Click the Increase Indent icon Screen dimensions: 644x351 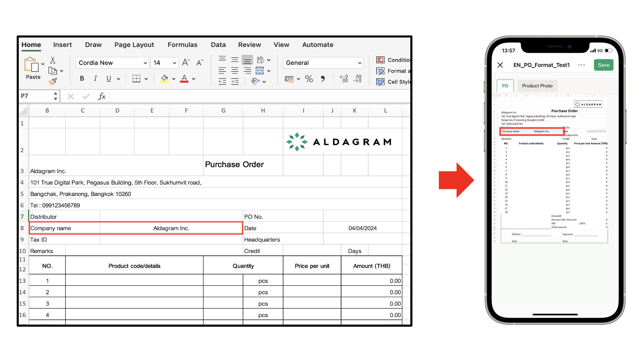(x=235, y=82)
